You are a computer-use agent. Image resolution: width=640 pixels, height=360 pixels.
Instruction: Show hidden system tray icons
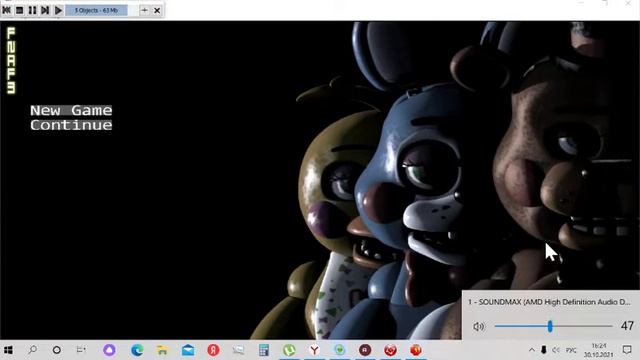click(x=531, y=350)
